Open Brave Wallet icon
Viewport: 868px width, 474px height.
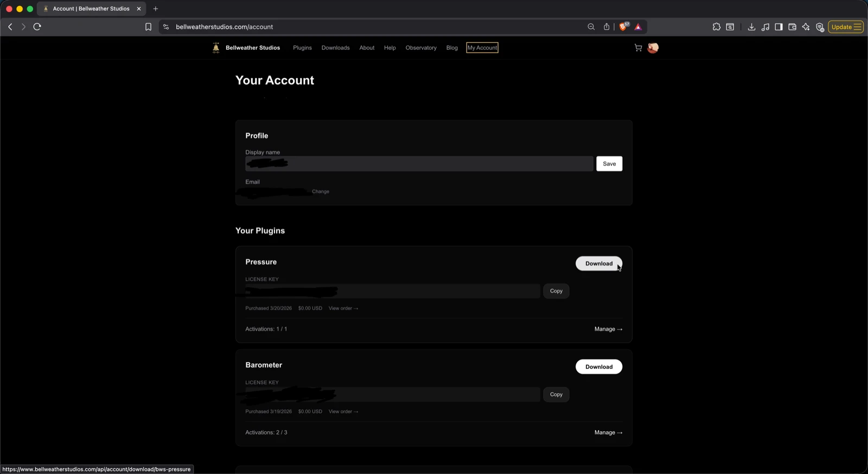coord(793,27)
